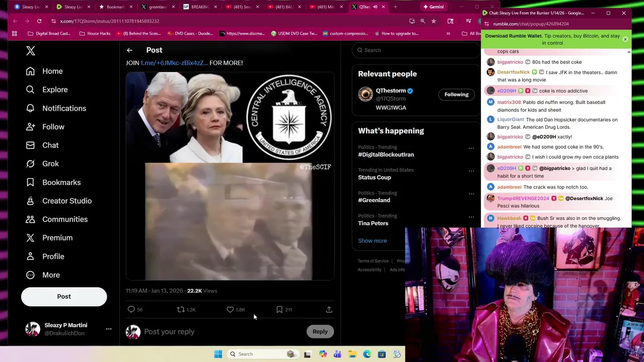Open more options for #Greenland trend
The height and width of the screenshot is (362, 644).
471,194
